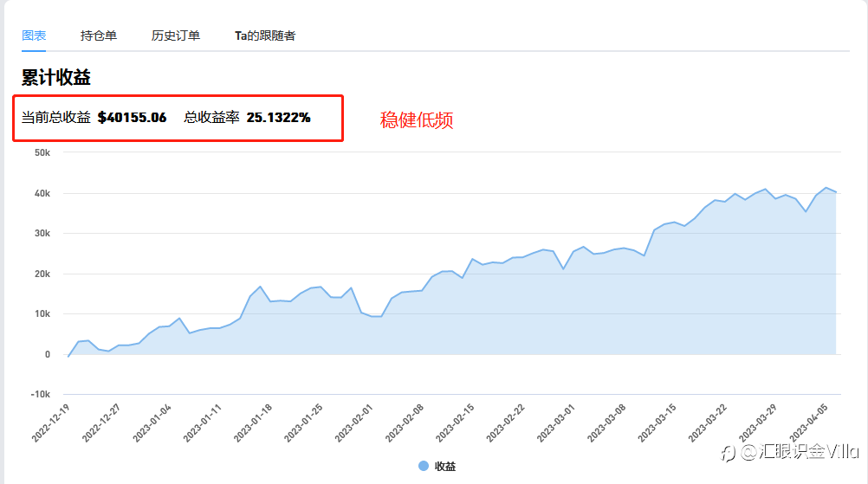The height and width of the screenshot is (484, 868).
Task: Click the 2023-01-25 date label
Action: tap(303, 423)
